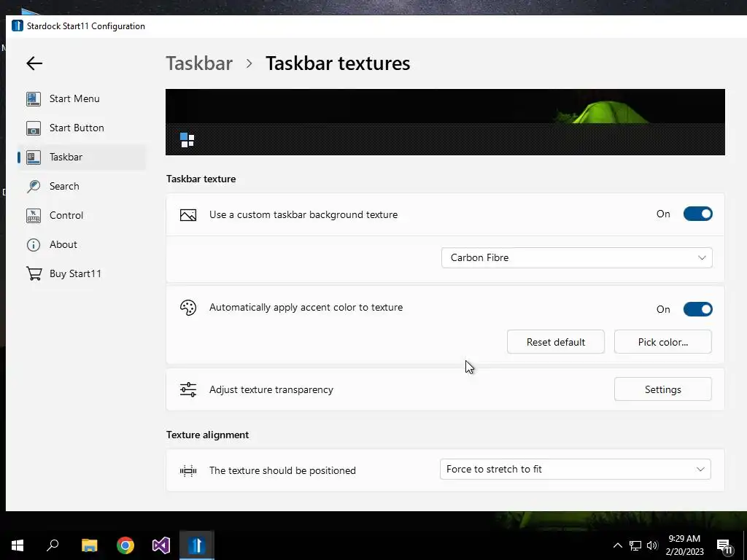Click the taskbar texture preview image
Viewport: 747px width, 560px height.
[x=445, y=122]
